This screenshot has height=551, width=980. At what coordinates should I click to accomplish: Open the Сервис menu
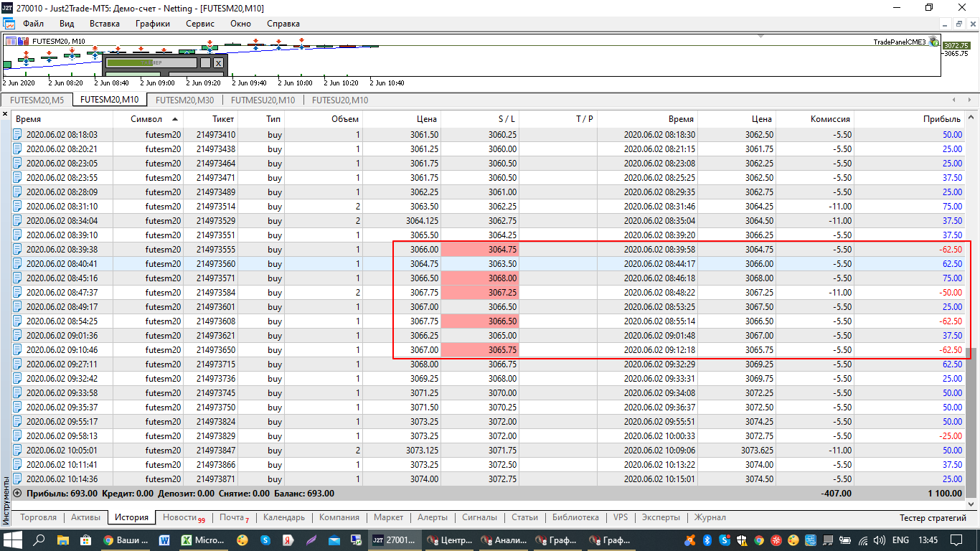(199, 24)
